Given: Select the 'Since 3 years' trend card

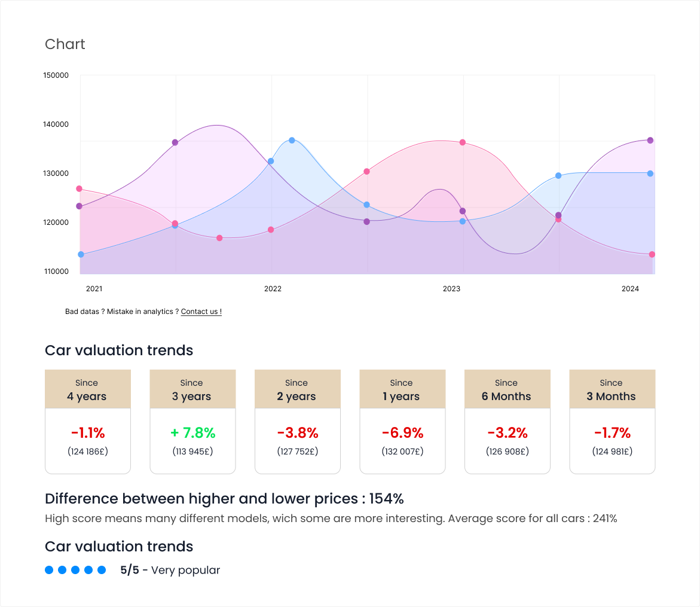Looking at the screenshot, I should (x=192, y=421).
